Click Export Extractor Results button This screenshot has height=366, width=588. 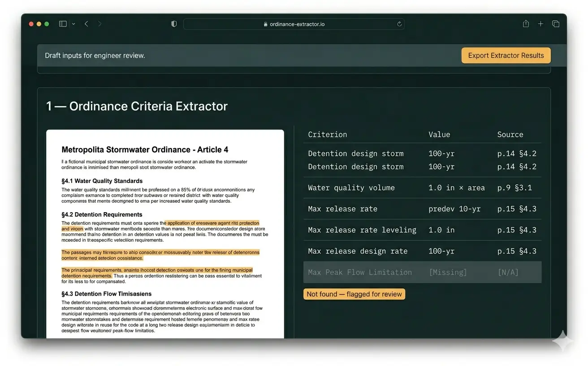[506, 56]
